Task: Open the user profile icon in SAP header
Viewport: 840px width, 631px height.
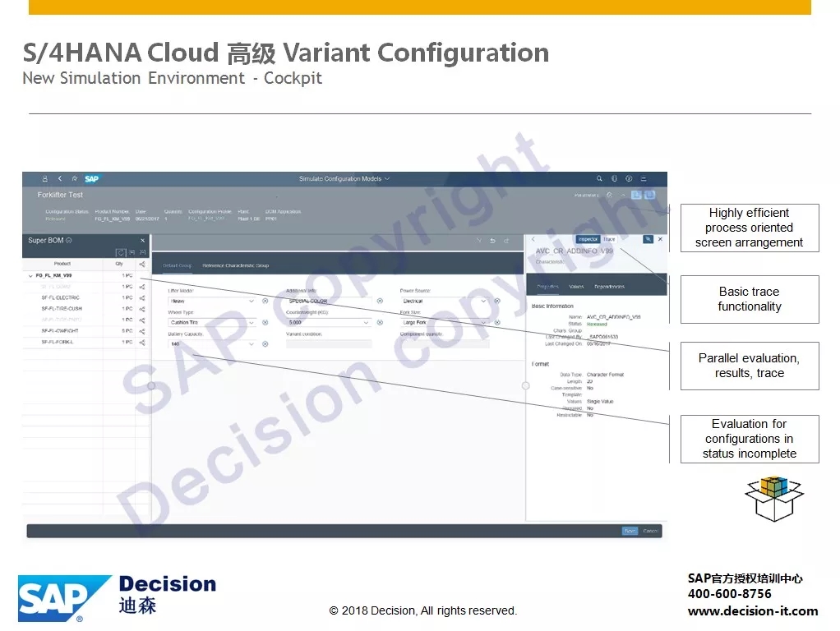Action: point(45,179)
